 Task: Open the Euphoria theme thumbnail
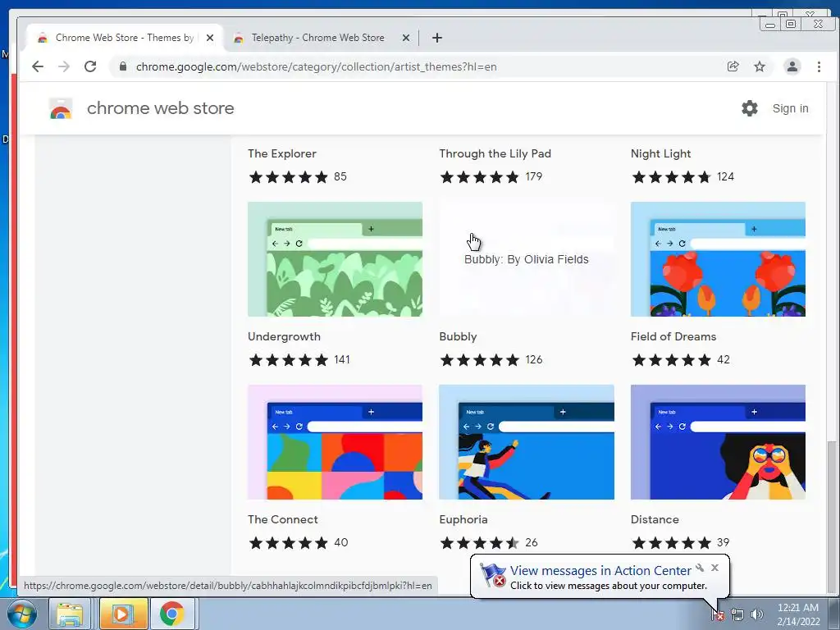click(527, 442)
